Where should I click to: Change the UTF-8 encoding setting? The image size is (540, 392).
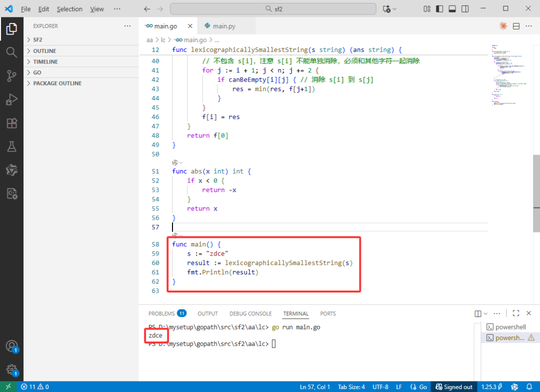pyautogui.click(x=380, y=387)
